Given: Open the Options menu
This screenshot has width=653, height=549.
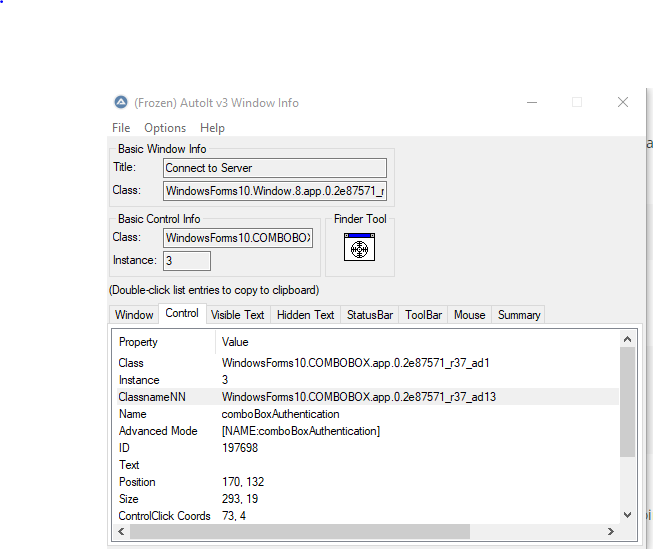Looking at the screenshot, I should coord(165,128).
